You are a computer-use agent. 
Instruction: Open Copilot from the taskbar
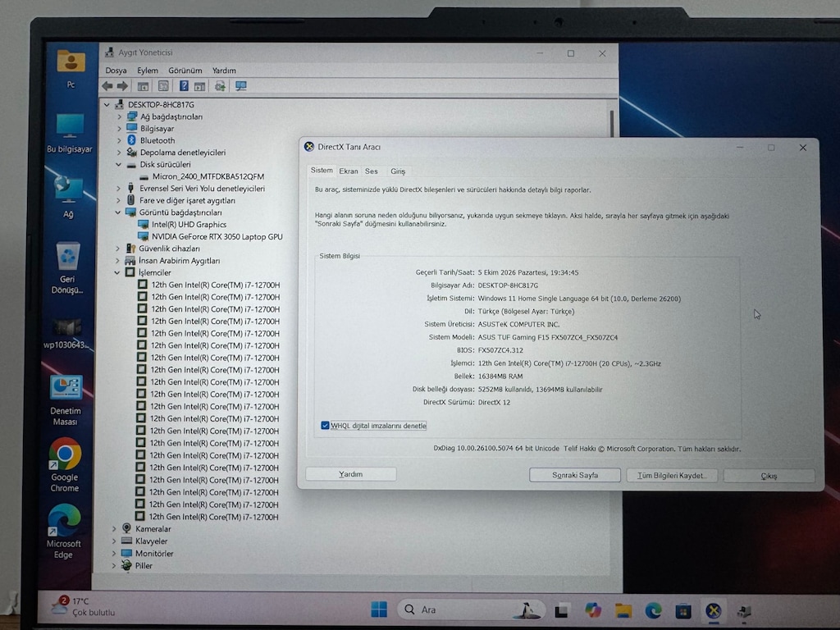(592, 610)
